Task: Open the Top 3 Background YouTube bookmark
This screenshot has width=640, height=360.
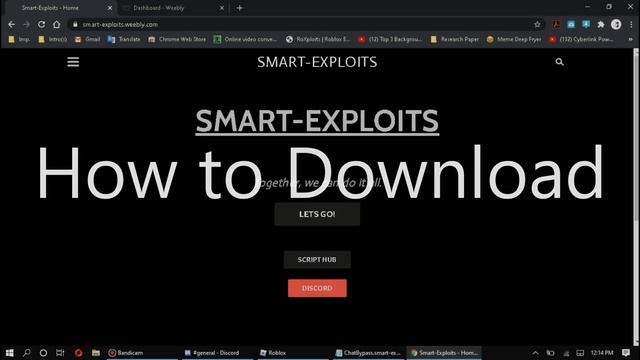Action: pyautogui.click(x=390, y=40)
